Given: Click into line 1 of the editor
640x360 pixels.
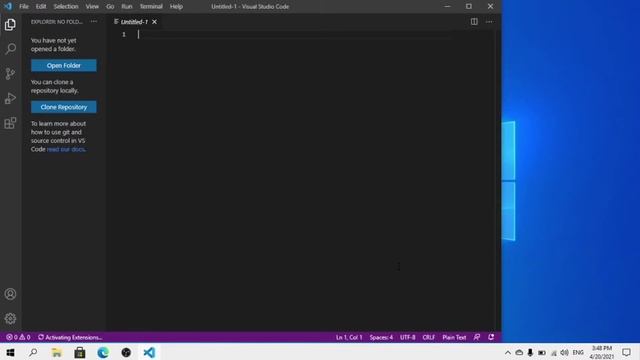Looking at the screenshot, I should (x=294, y=34).
